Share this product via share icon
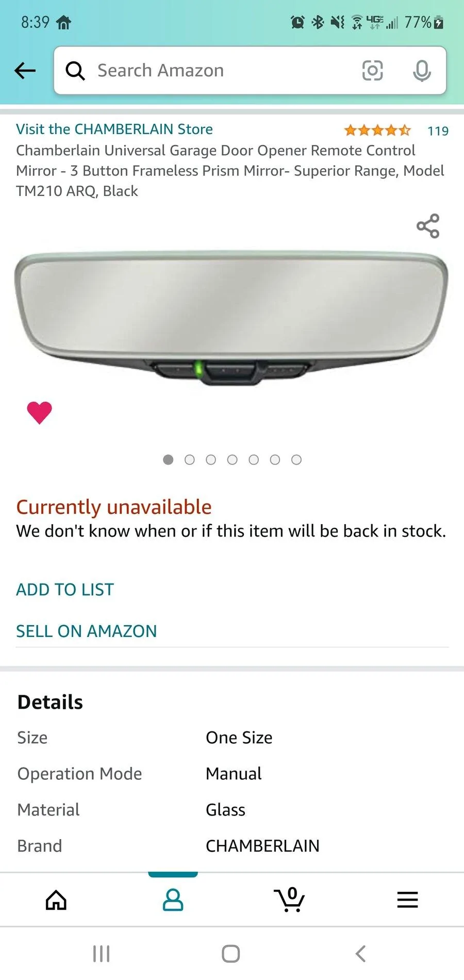Viewport: 464px width, 980px height. coord(428,226)
